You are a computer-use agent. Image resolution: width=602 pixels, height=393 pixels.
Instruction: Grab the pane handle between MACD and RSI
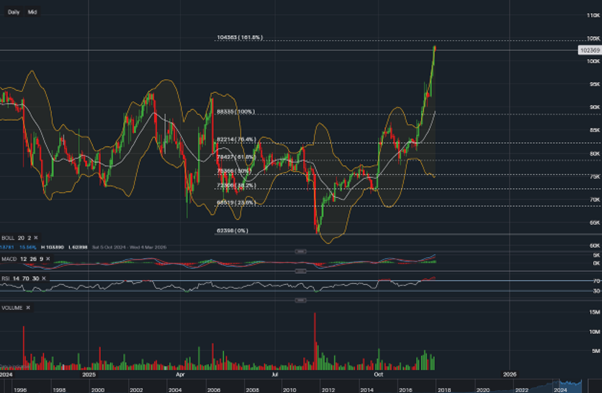click(300, 271)
